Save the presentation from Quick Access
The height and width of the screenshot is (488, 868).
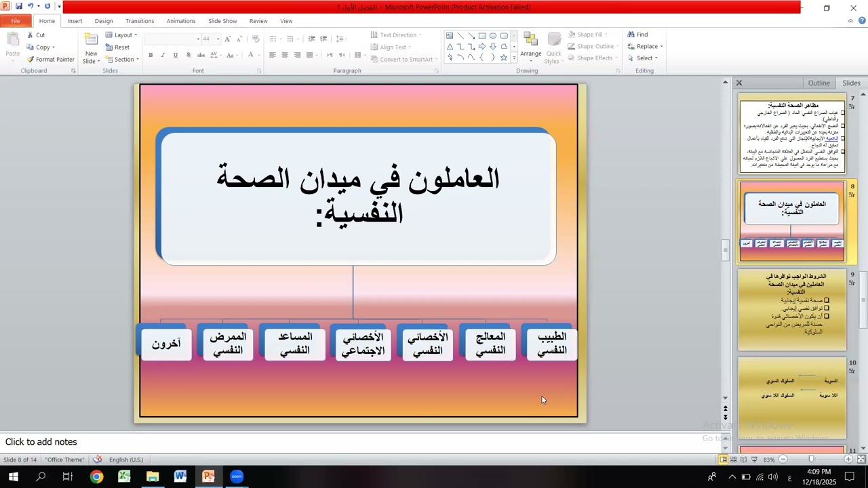point(19,6)
